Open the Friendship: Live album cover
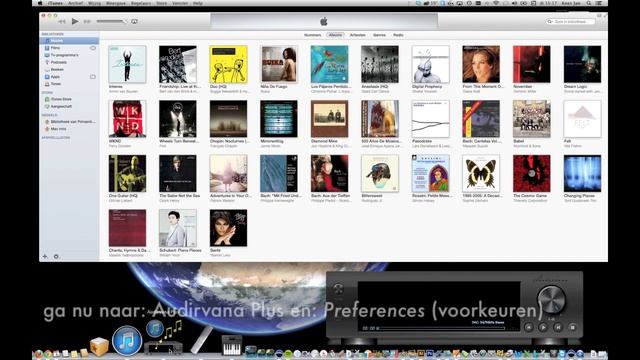 178,64
